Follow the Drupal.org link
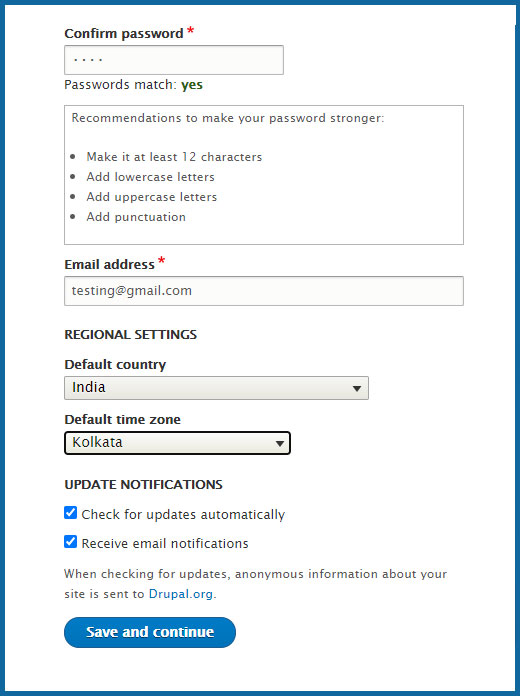The height and width of the screenshot is (696, 520). tap(181, 594)
